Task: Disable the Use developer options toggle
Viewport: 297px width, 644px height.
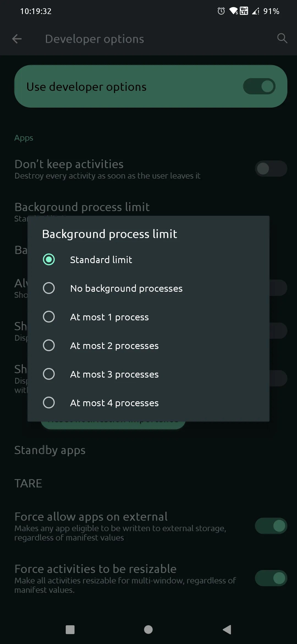Action: (x=259, y=86)
